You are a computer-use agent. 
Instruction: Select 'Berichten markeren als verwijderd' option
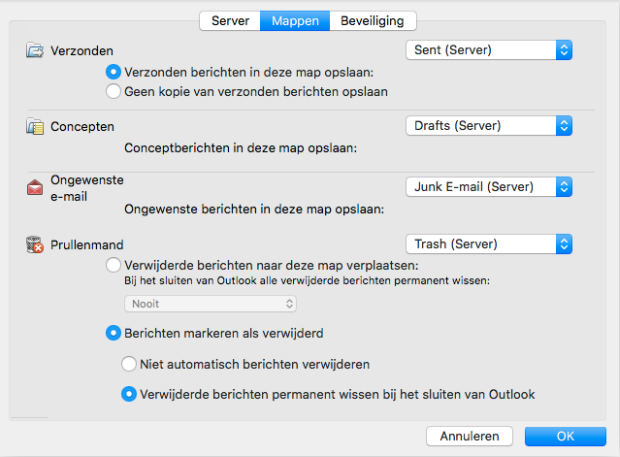[x=113, y=332]
